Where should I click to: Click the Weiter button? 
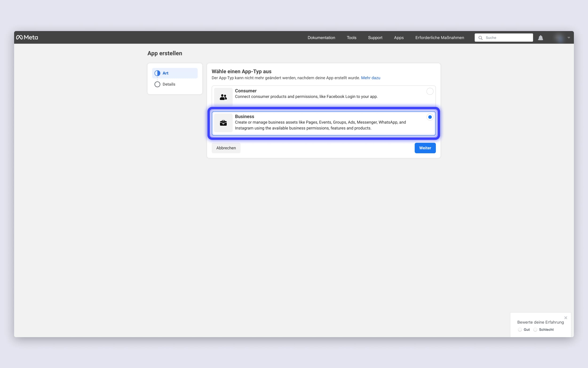click(425, 148)
